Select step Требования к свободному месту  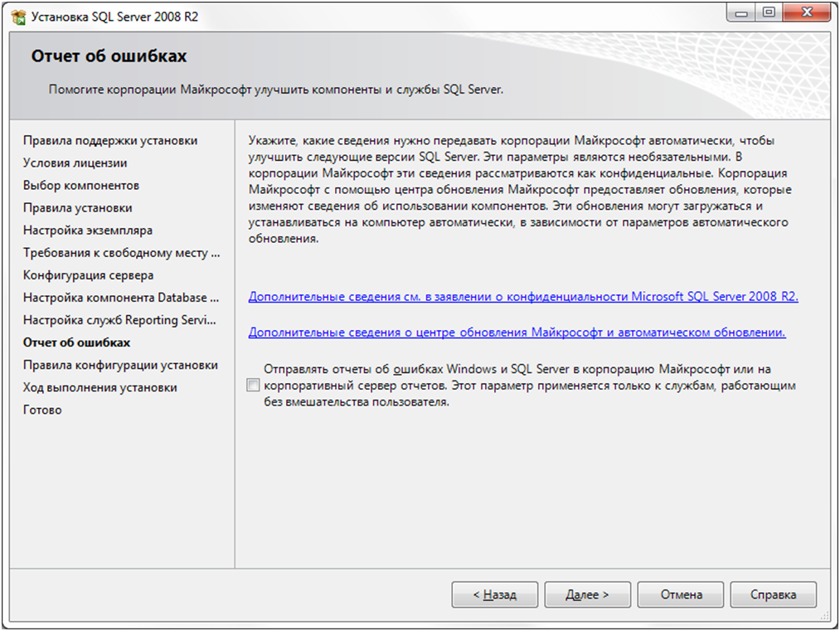tap(122, 253)
